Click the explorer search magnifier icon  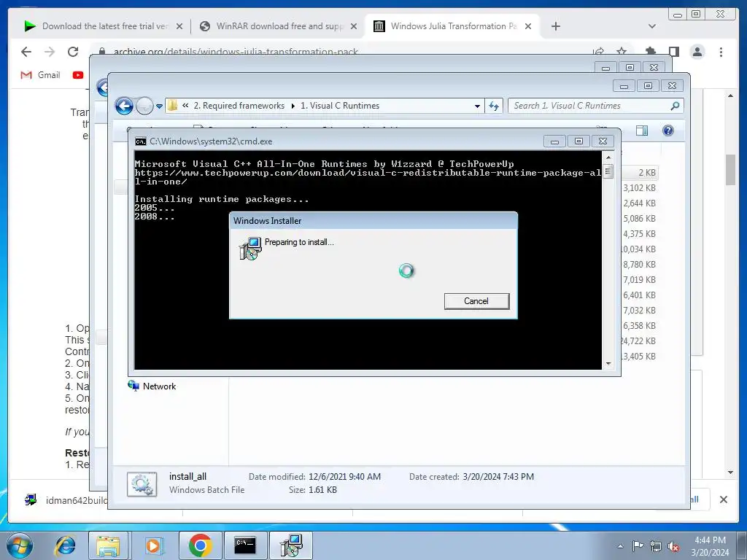[x=675, y=106]
